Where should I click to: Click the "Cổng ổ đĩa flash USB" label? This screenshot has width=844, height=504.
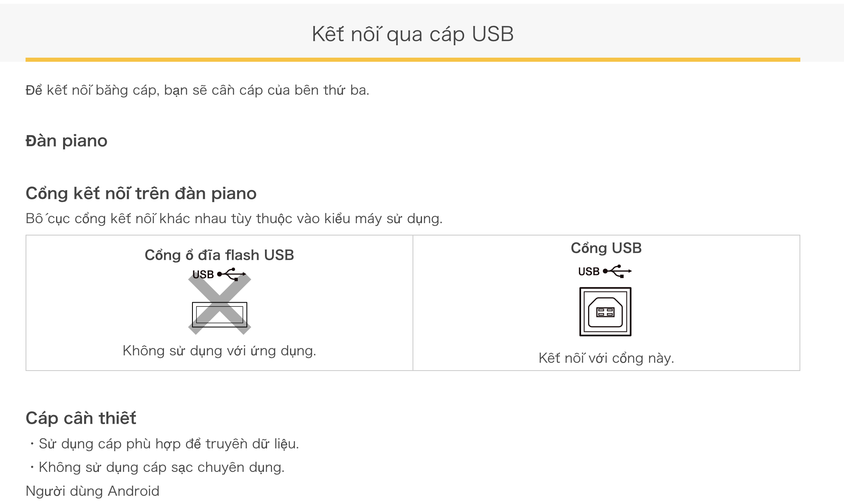click(219, 255)
